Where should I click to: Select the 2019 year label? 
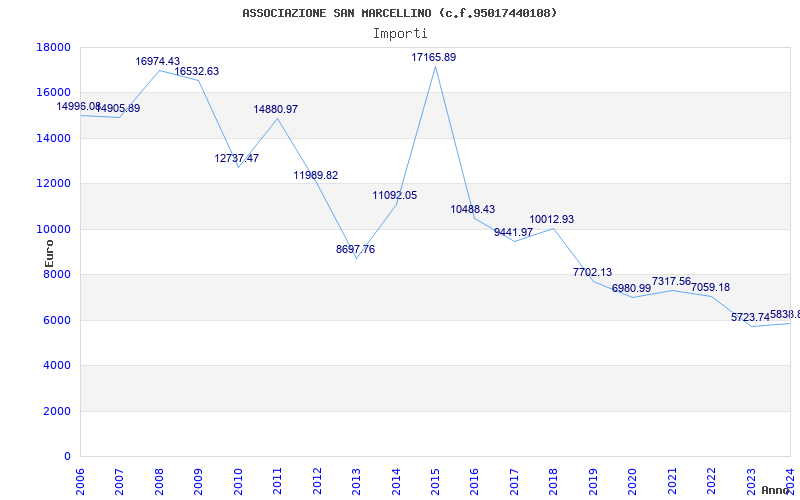point(594,481)
